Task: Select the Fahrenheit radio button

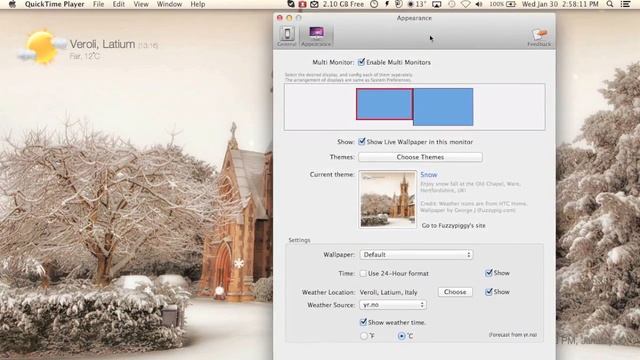Action: 364,336
